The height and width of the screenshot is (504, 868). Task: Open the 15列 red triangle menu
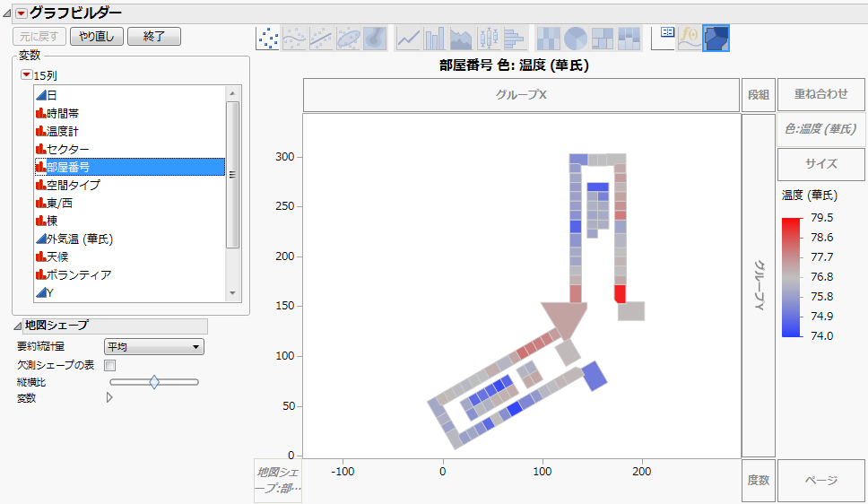[x=26, y=74]
